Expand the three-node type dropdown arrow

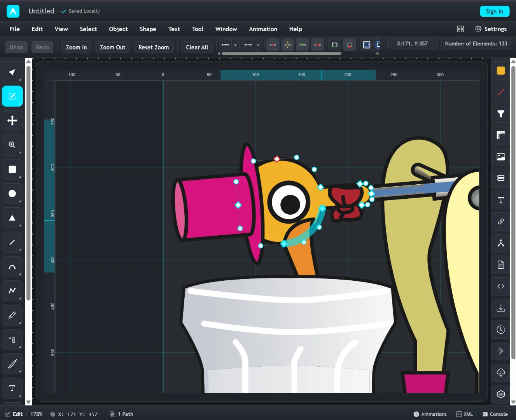(x=235, y=45)
